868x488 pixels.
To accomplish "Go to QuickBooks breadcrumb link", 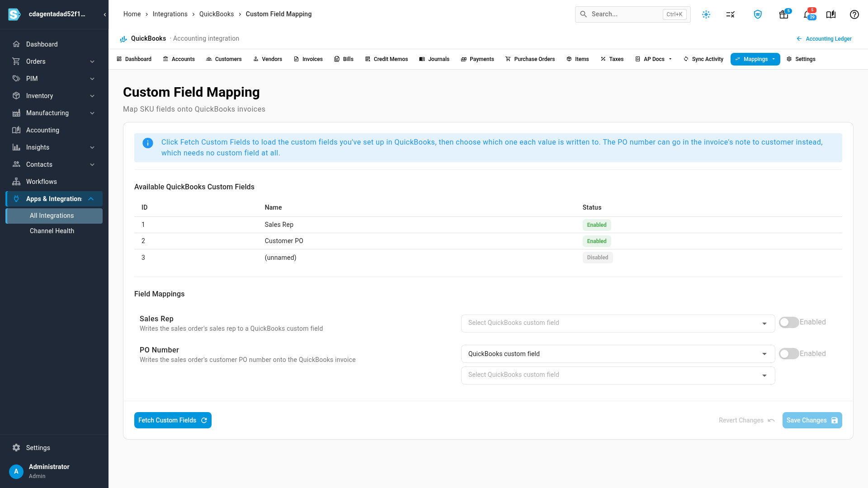I will pyautogui.click(x=217, y=14).
